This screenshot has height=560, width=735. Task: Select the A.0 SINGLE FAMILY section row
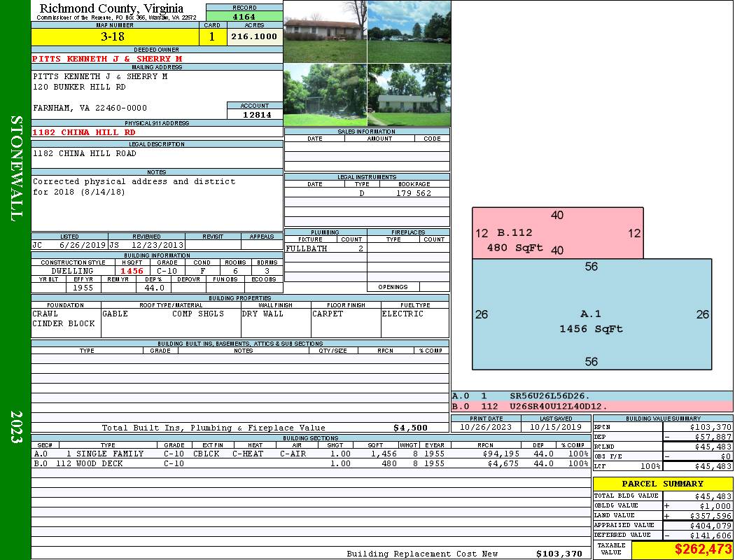coord(311,454)
